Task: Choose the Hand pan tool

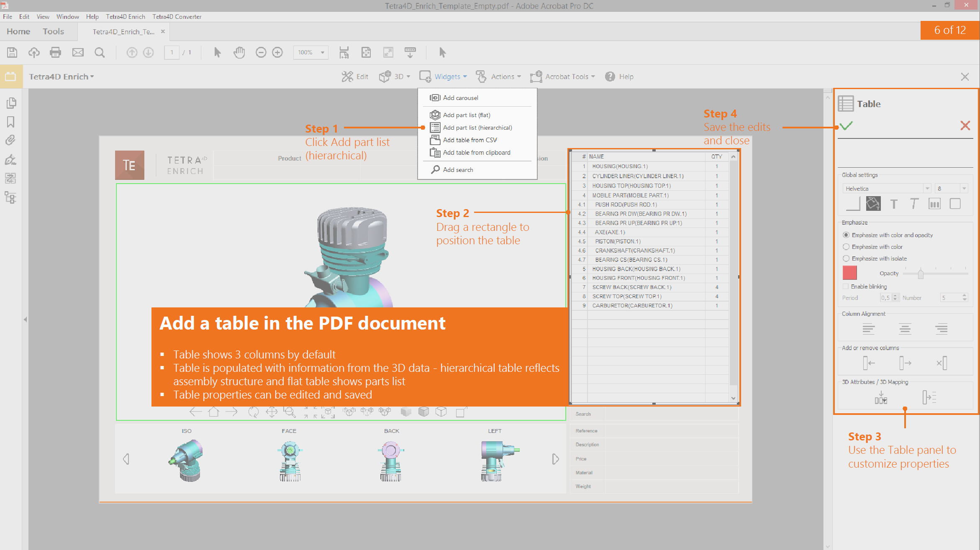Action: coord(239,52)
